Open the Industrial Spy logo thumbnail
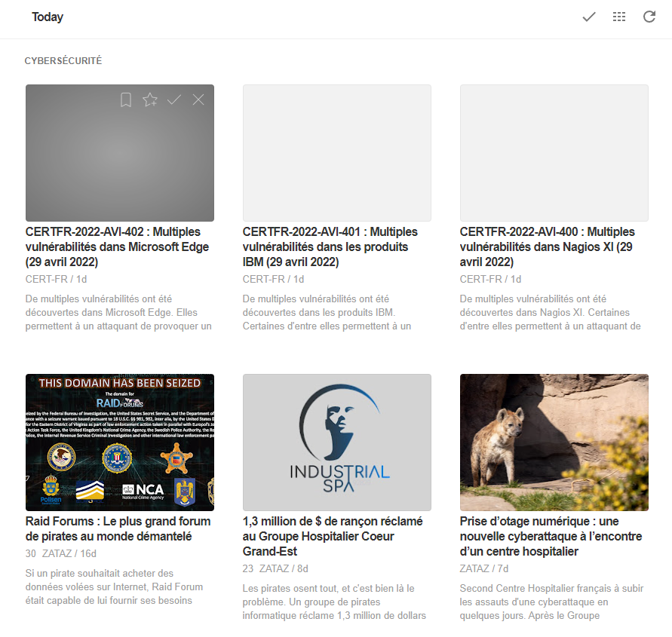 pyautogui.click(x=337, y=443)
